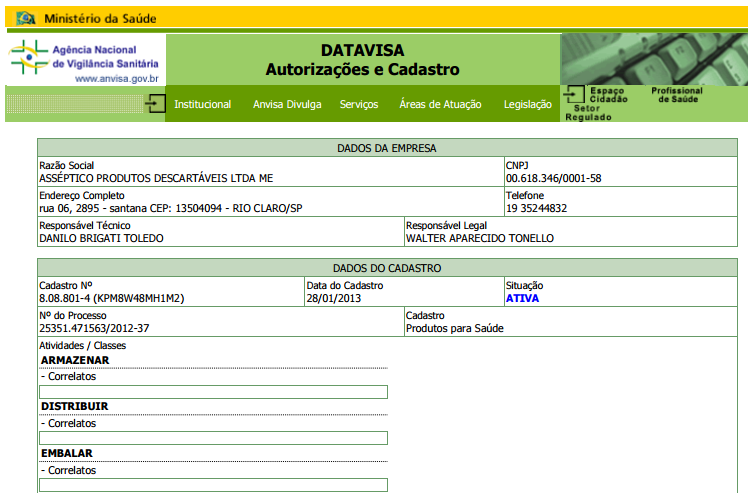Open the Áreas de Atuação menu
The height and width of the screenshot is (493, 748).
click(440, 104)
